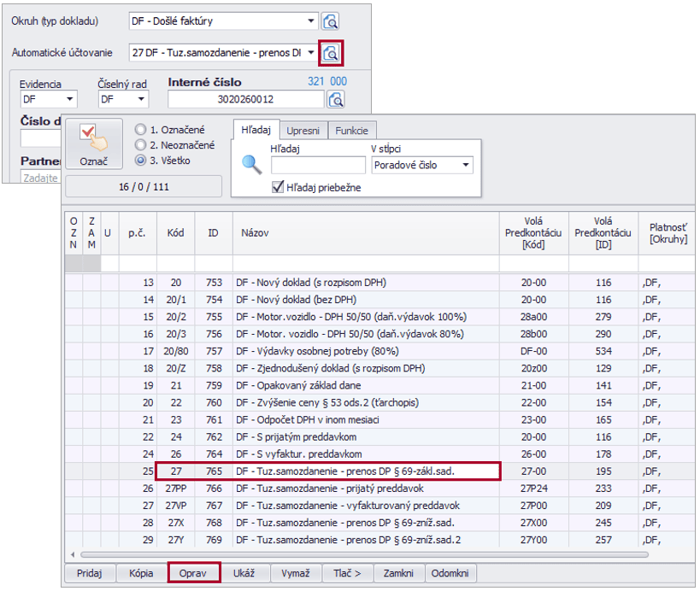Click the Hľadaj search text field
The height and width of the screenshot is (591, 700).
tap(317, 166)
